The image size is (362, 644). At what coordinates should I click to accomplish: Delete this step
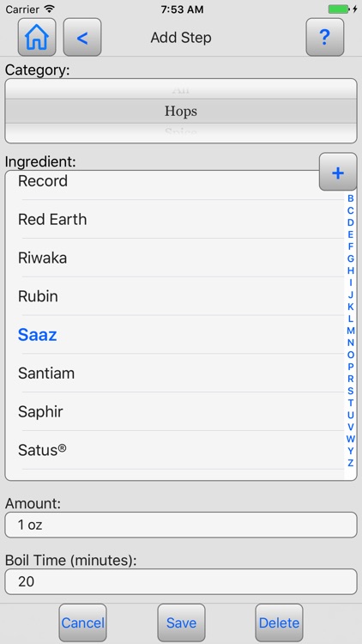[279, 623]
